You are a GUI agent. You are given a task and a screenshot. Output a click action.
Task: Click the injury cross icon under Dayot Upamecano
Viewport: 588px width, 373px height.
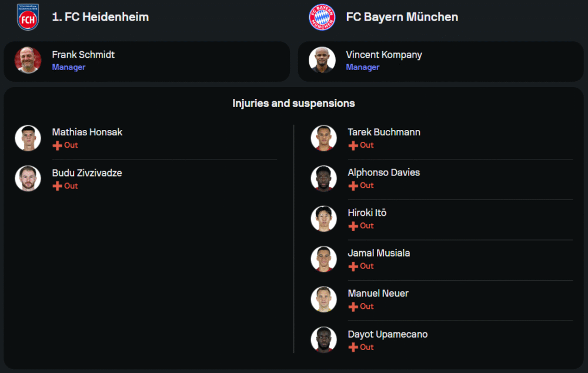point(353,347)
